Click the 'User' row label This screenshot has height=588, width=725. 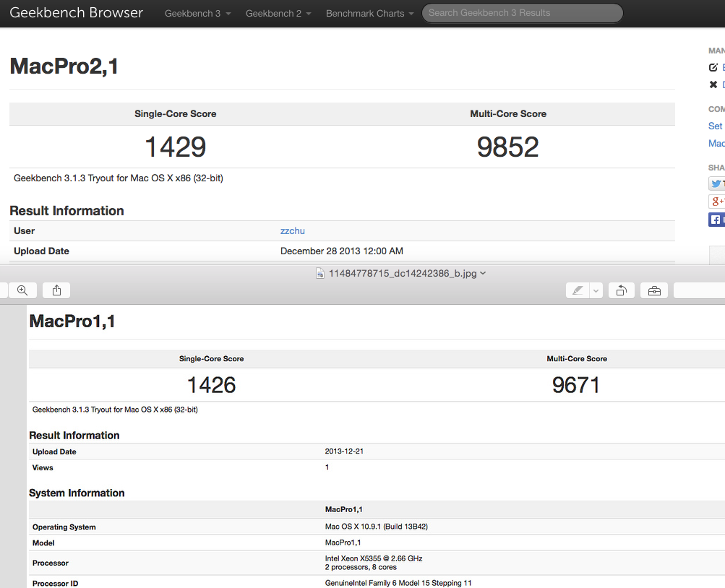tap(24, 231)
